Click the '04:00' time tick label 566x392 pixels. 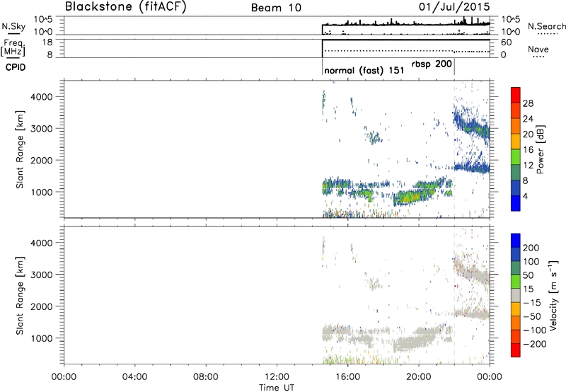coord(134,377)
